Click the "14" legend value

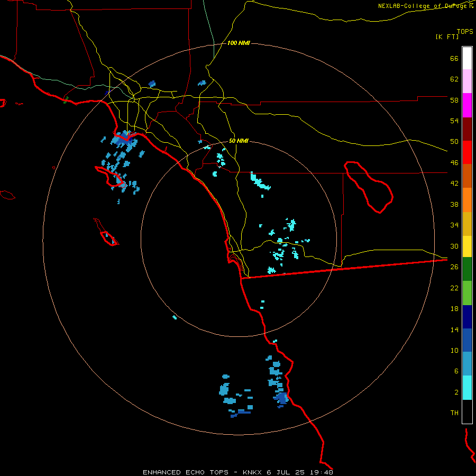(x=454, y=329)
